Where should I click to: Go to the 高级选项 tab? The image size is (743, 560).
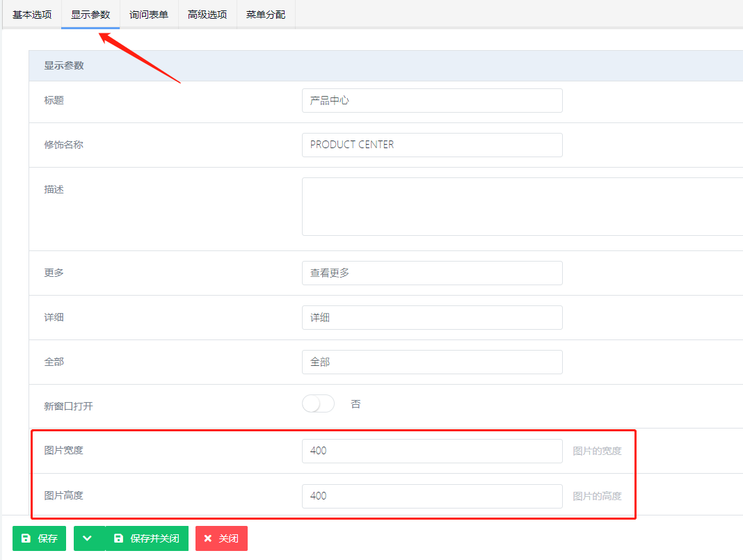click(x=207, y=15)
